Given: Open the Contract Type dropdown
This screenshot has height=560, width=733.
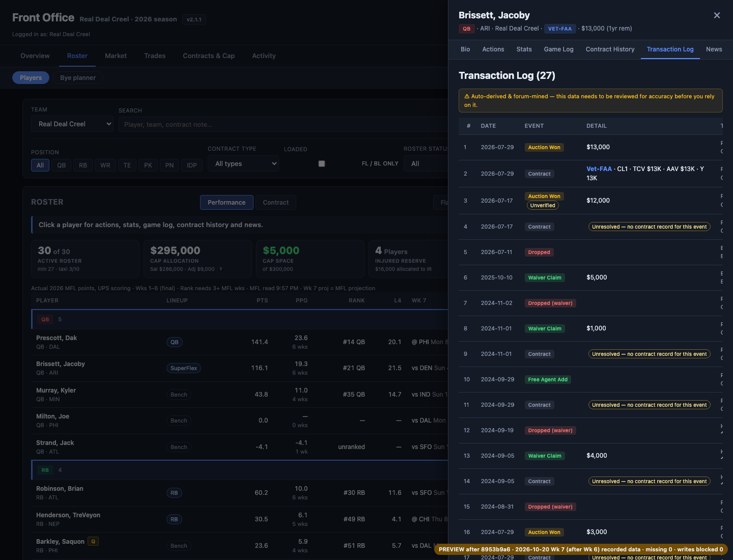Looking at the screenshot, I should tap(243, 163).
